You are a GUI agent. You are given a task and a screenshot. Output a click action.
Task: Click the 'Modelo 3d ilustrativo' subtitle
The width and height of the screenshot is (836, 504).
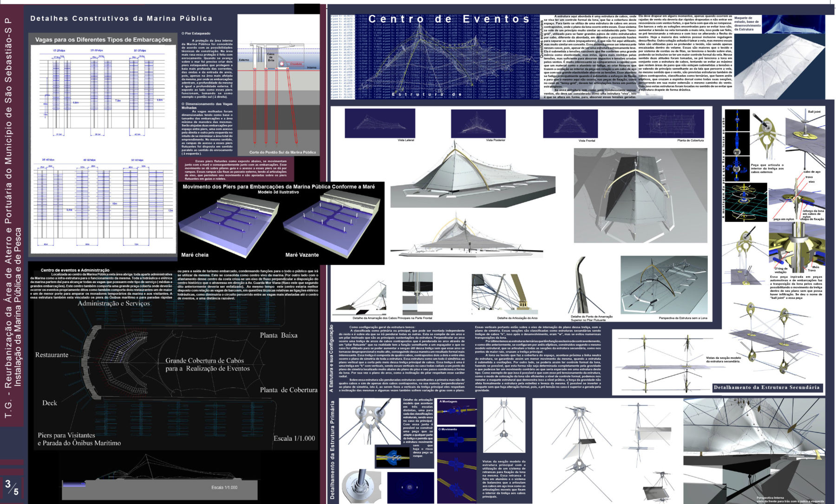pos(278,192)
